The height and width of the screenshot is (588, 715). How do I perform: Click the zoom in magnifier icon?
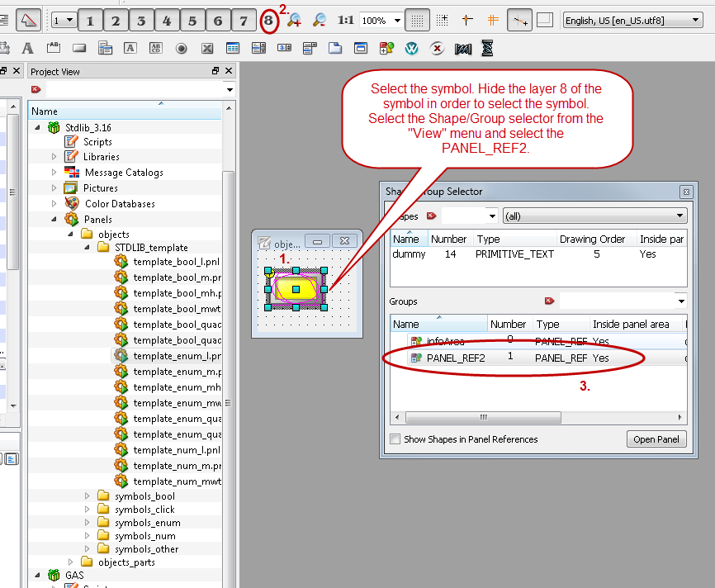(x=294, y=21)
